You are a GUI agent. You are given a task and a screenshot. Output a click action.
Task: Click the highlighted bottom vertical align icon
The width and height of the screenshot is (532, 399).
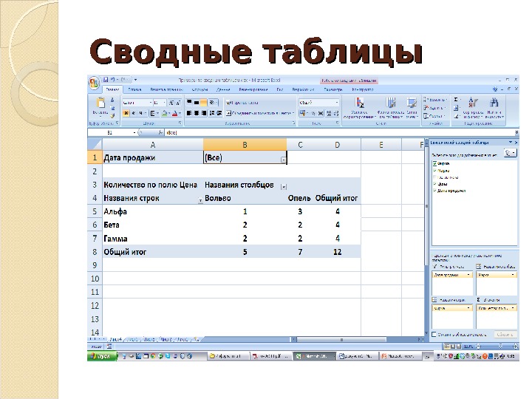click(x=203, y=103)
